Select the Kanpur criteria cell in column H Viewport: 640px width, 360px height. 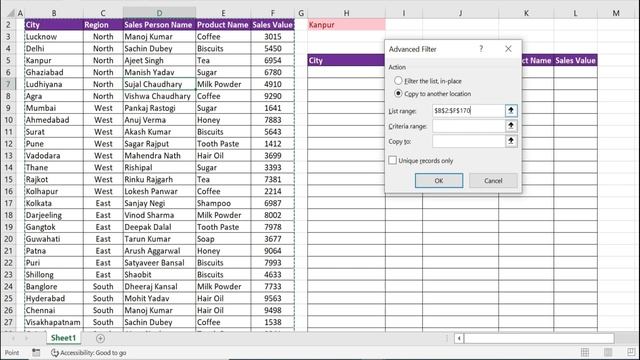pyautogui.click(x=346, y=24)
